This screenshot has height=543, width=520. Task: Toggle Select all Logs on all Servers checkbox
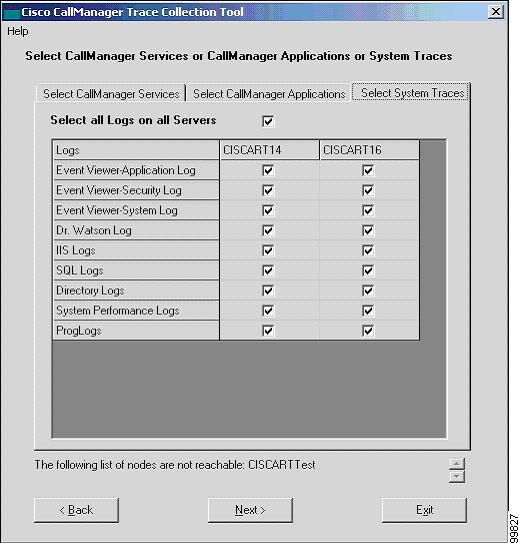click(x=268, y=121)
